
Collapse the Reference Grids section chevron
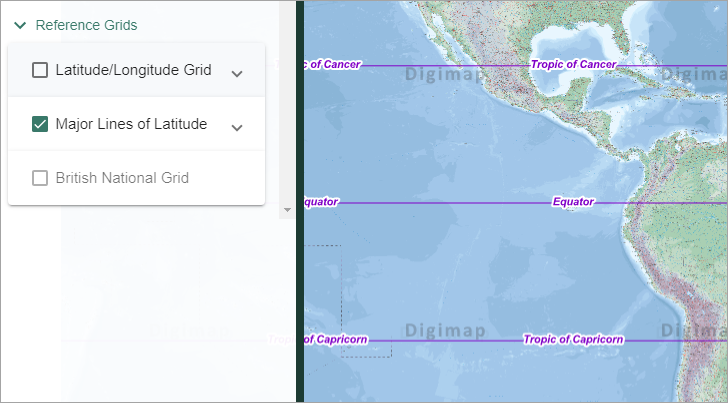click(x=19, y=26)
